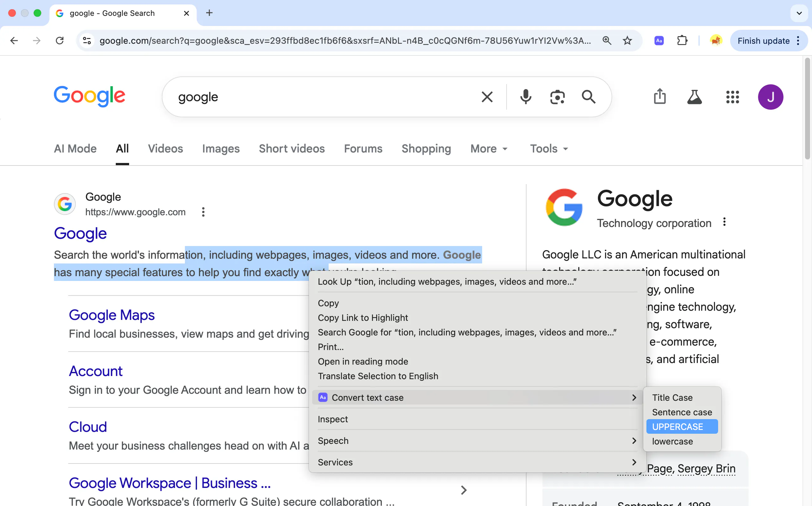Choose Copy in context menu
This screenshot has width=812, height=506.
coord(477,303)
